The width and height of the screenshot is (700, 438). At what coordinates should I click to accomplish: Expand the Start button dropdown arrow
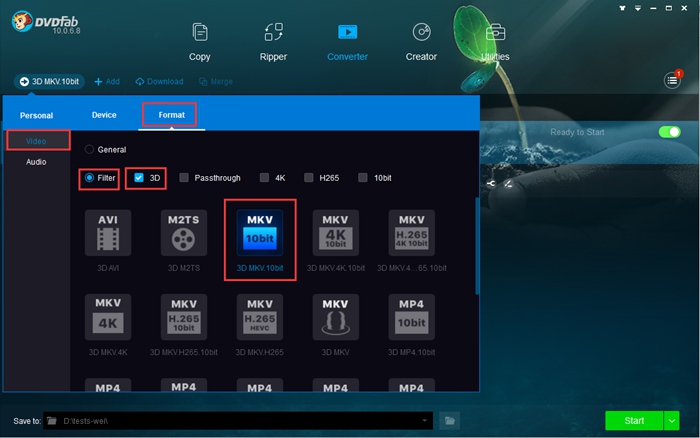click(x=671, y=421)
